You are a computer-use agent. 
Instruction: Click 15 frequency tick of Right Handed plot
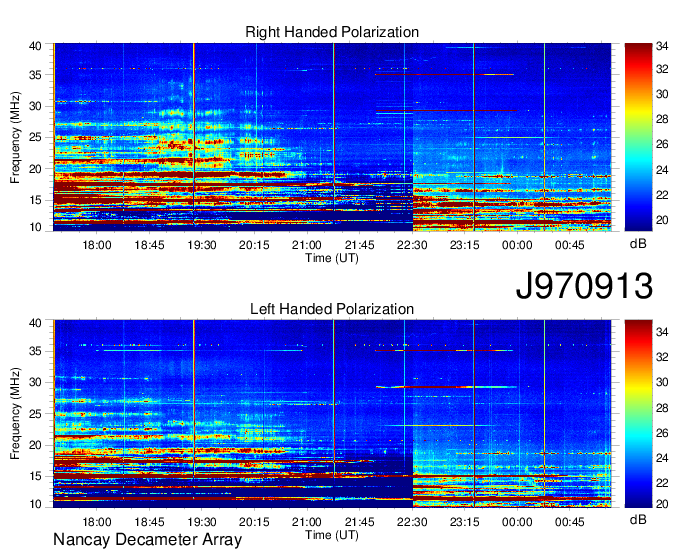click(36, 200)
